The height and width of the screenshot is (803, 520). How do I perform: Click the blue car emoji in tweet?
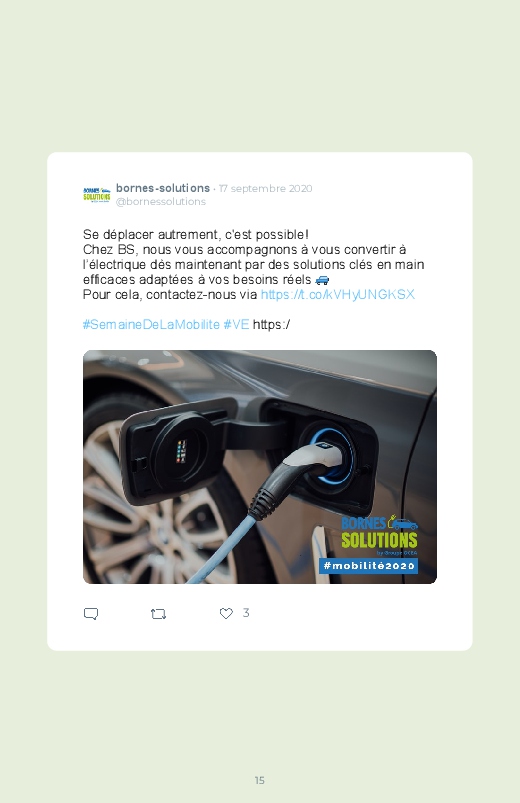pyautogui.click(x=322, y=280)
